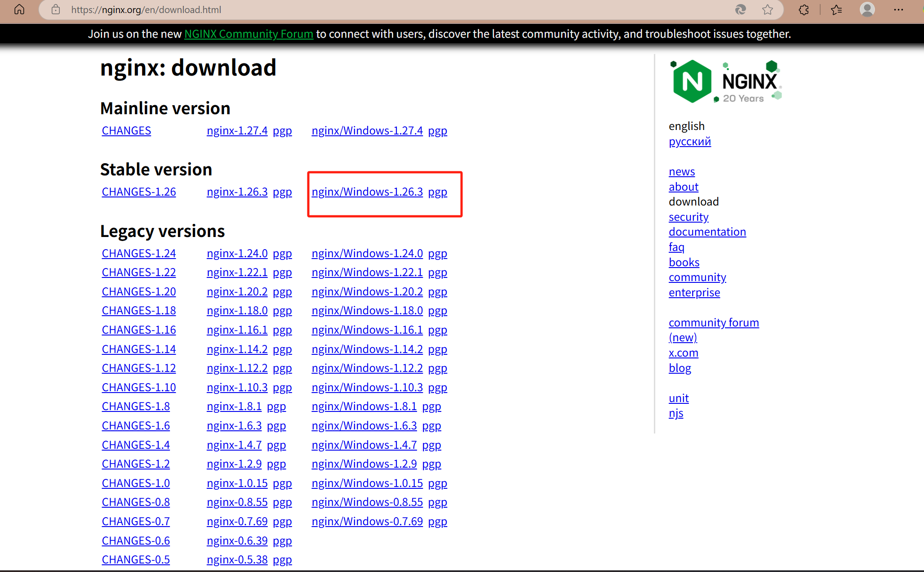Open CHANGES-1.10 link
This screenshot has height=572, width=924.
coord(138,387)
